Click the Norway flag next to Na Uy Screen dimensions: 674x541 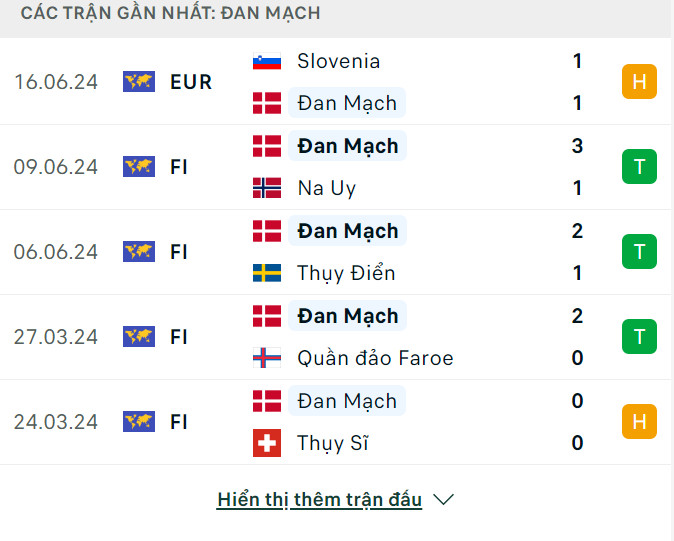click(x=267, y=188)
